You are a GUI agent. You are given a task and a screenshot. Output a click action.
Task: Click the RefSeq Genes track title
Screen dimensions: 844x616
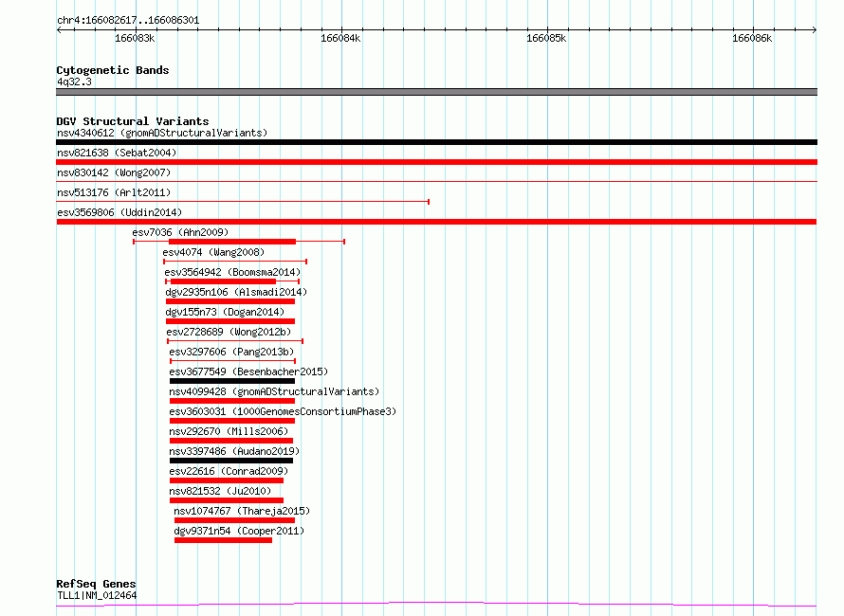point(96,584)
